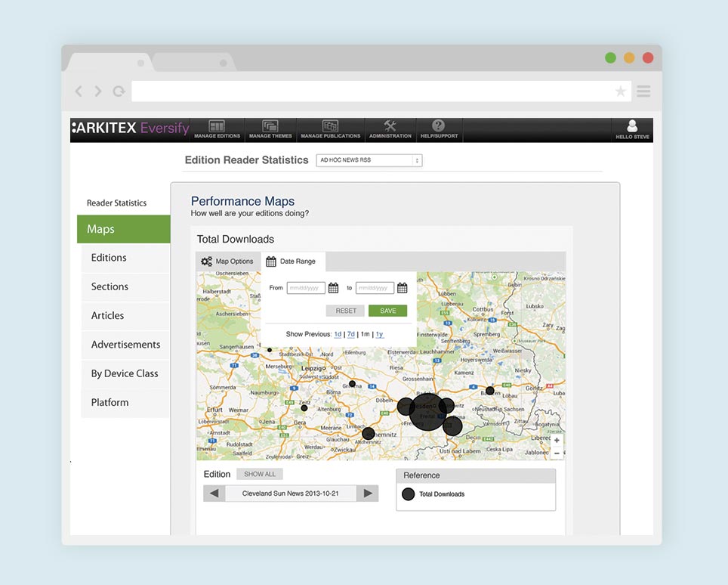Go to the previous edition
This screenshot has height=585, width=728.
click(214, 494)
